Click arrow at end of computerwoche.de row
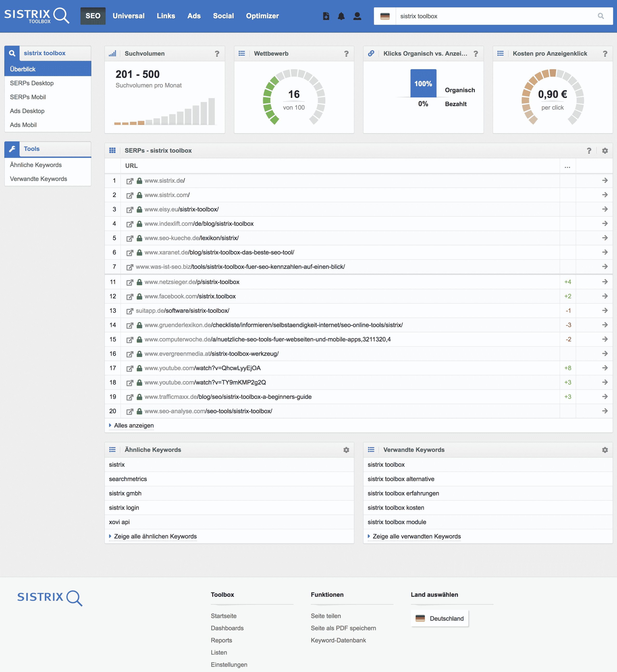617x672 pixels. 605,339
